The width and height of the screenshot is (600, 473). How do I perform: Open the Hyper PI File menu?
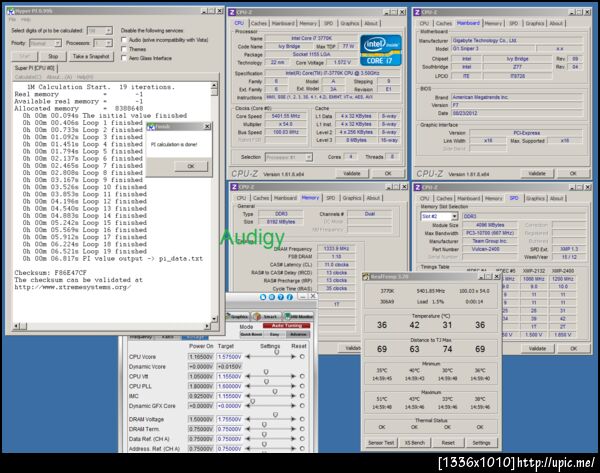(x=13, y=20)
